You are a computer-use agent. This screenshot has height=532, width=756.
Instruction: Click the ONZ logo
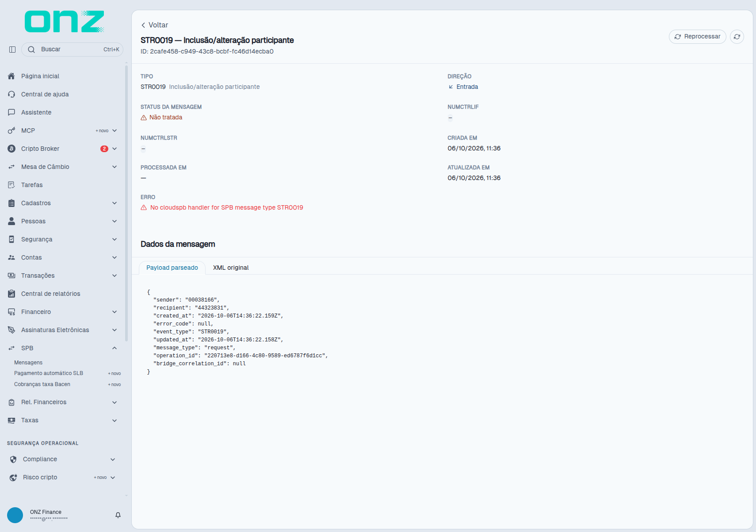[65, 22]
